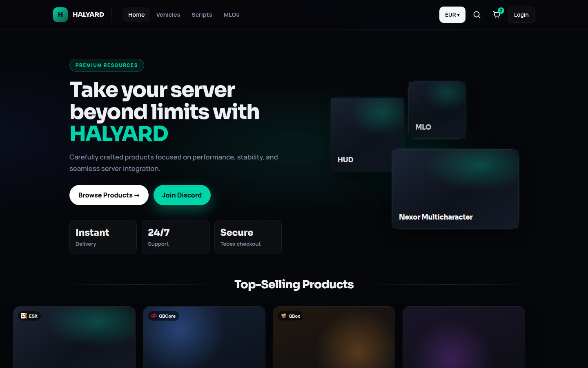Go to the Home tab
The height and width of the screenshot is (368, 588).
tap(136, 15)
